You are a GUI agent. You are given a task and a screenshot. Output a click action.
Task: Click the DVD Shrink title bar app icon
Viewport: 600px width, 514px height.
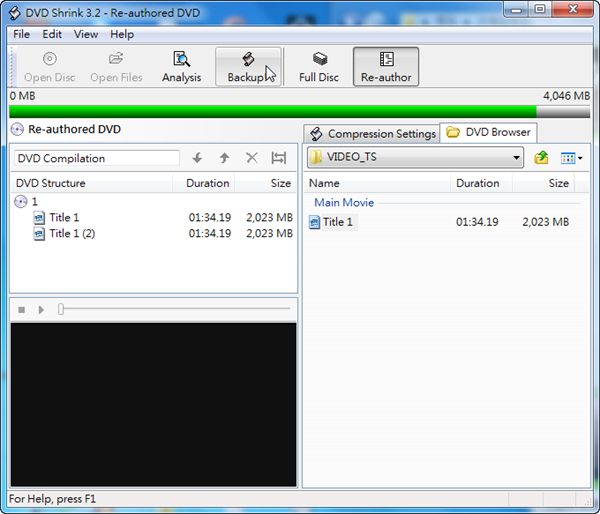(15, 13)
